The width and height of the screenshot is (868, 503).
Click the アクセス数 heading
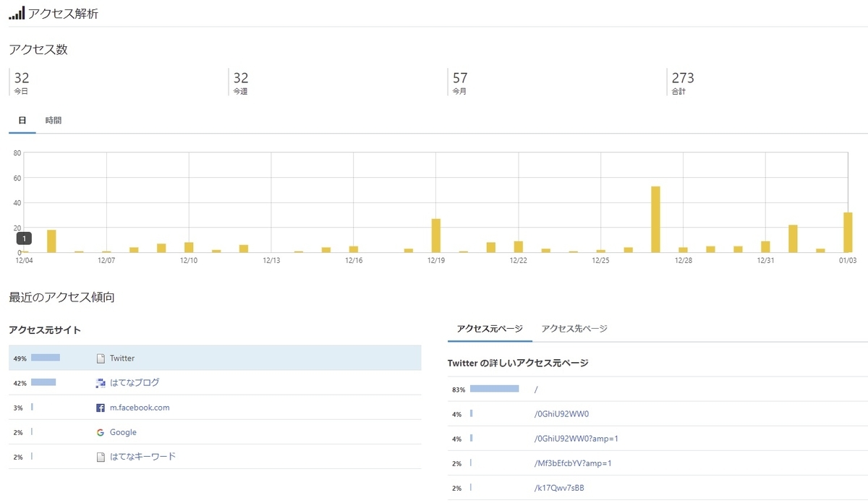click(x=38, y=49)
